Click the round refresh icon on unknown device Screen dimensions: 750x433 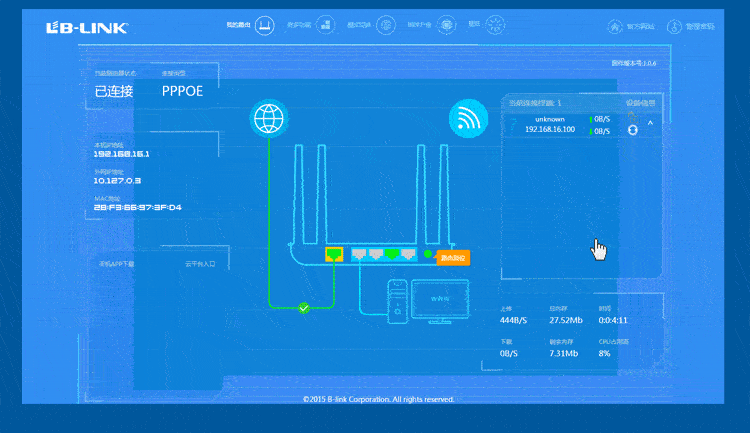point(632,130)
